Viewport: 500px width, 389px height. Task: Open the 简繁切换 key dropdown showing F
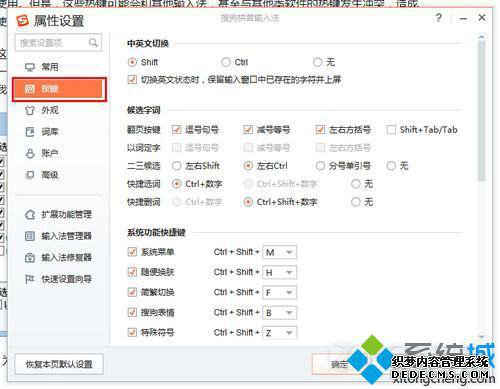click(x=280, y=293)
